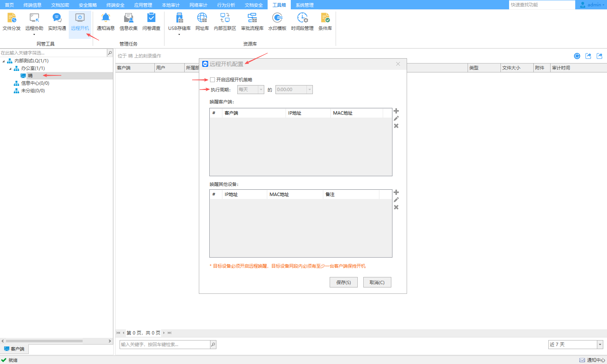Add a client to 唤醒客户端 list
This screenshot has height=364, width=607.
[x=396, y=111]
